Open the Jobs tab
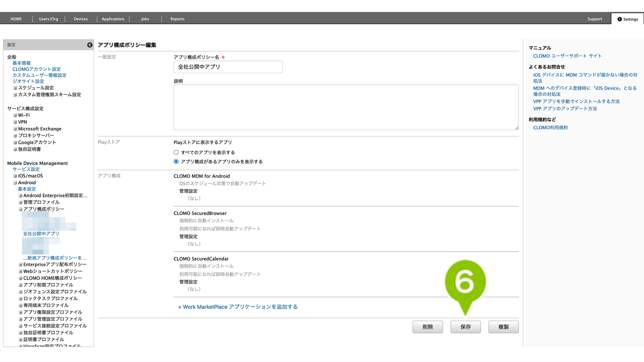This screenshot has width=644, height=362. (145, 19)
